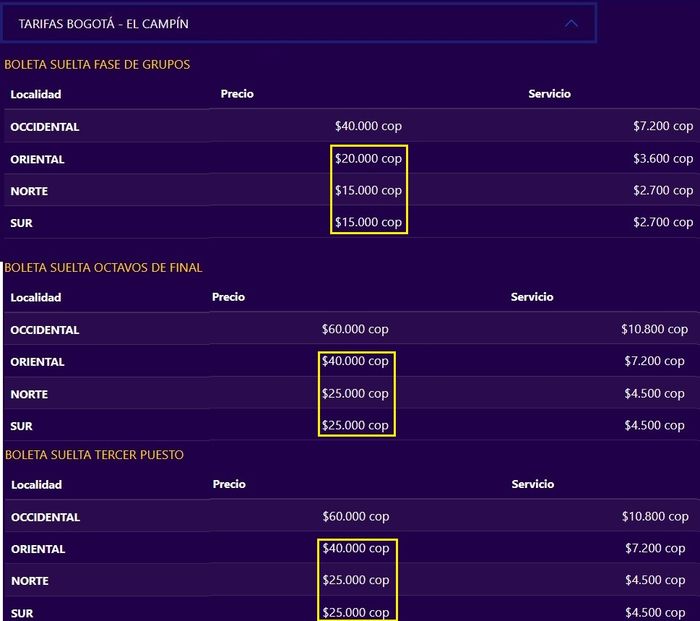
Task: Click the $40.000 cop Occidental group-stage price
Action: [x=368, y=127]
